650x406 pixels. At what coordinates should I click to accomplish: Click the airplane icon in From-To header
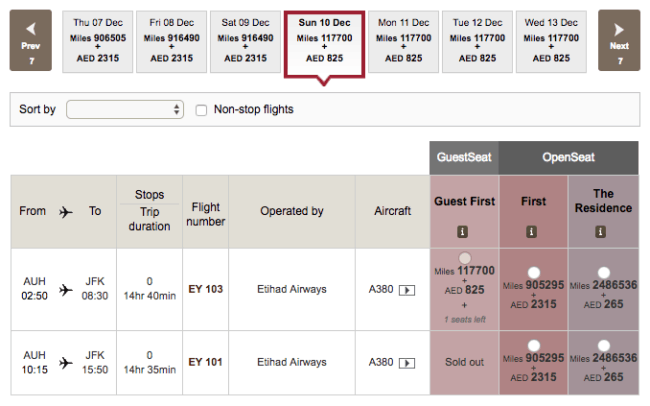(65, 212)
